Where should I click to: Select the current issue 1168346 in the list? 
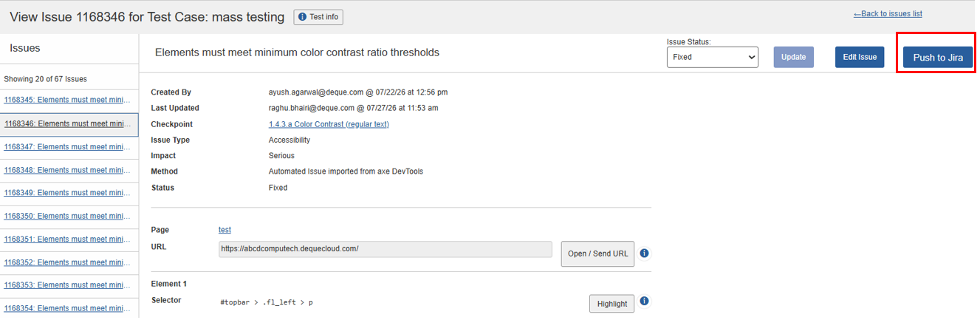69,124
